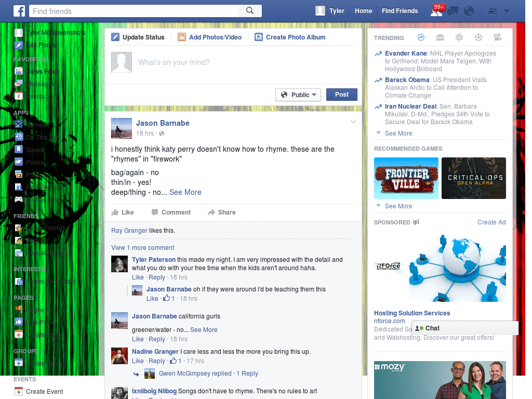
Task: Click Jason Barnabe's post avatar
Action: (122, 128)
